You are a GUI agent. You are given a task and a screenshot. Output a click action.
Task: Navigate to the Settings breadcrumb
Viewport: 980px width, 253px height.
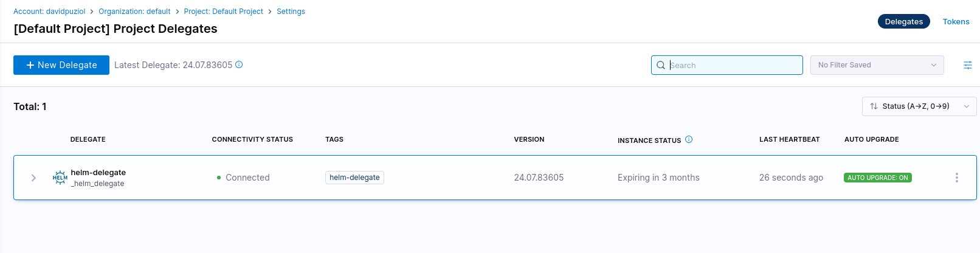(x=291, y=12)
